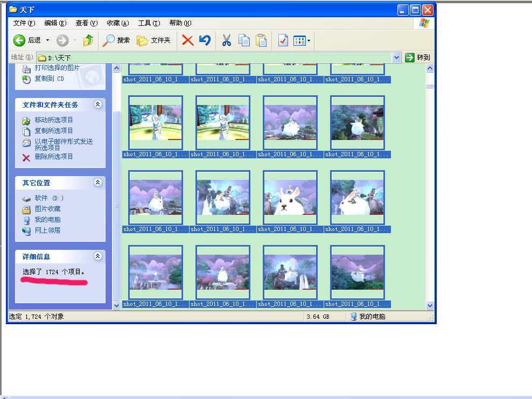
Task: Open the 查看(V) menu
Action: 87,23
